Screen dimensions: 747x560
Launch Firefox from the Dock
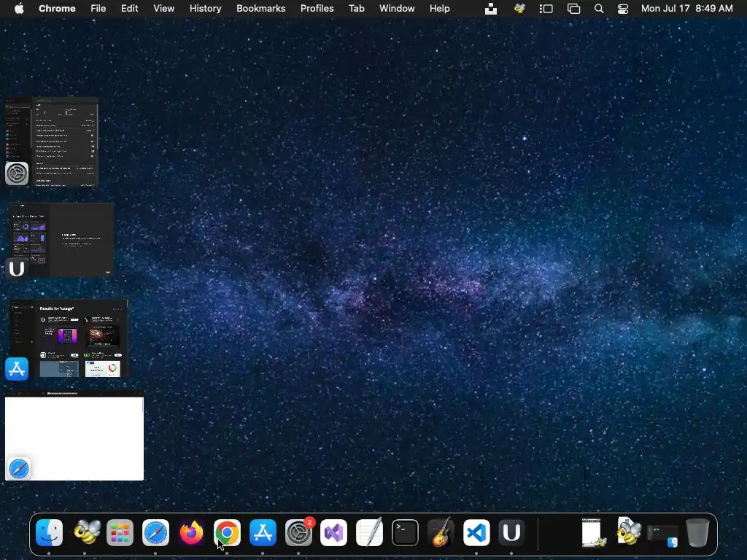(192, 532)
